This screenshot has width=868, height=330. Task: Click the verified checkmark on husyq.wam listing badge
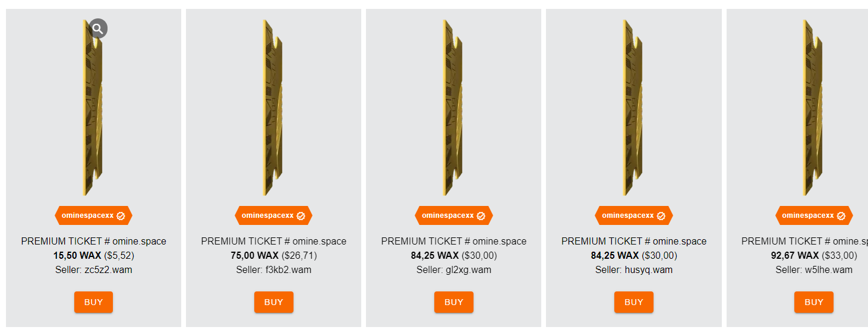click(x=661, y=216)
